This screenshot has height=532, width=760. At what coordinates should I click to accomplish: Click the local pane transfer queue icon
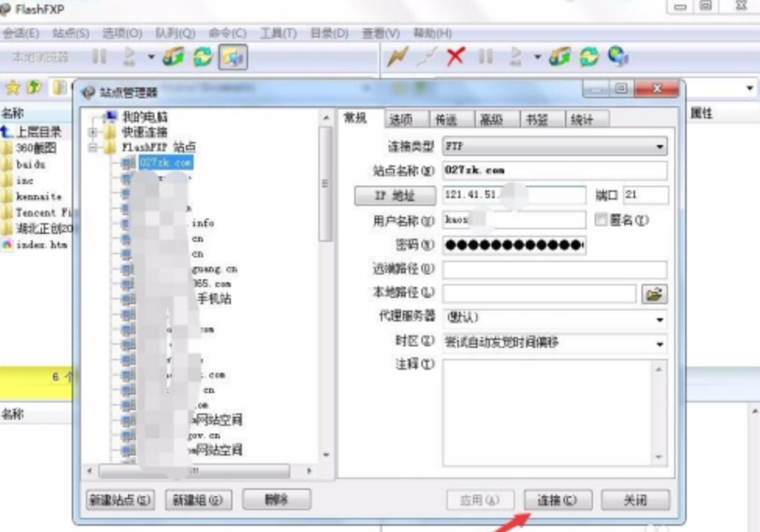[x=130, y=57]
